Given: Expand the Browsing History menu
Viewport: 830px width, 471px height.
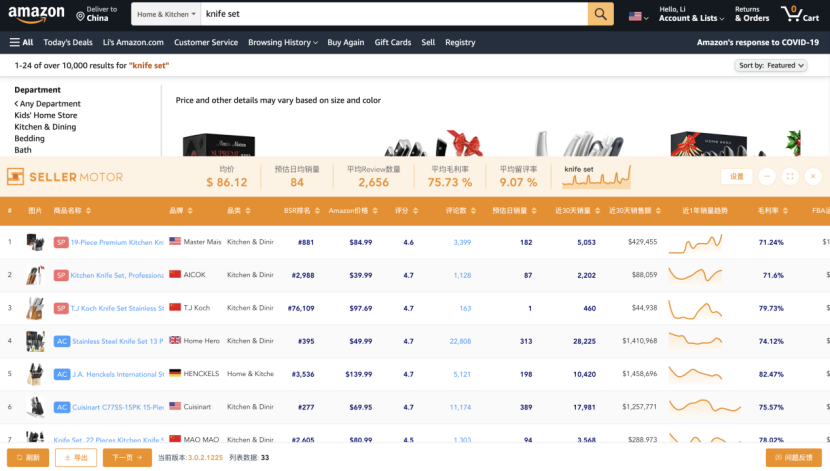Looking at the screenshot, I should [282, 42].
